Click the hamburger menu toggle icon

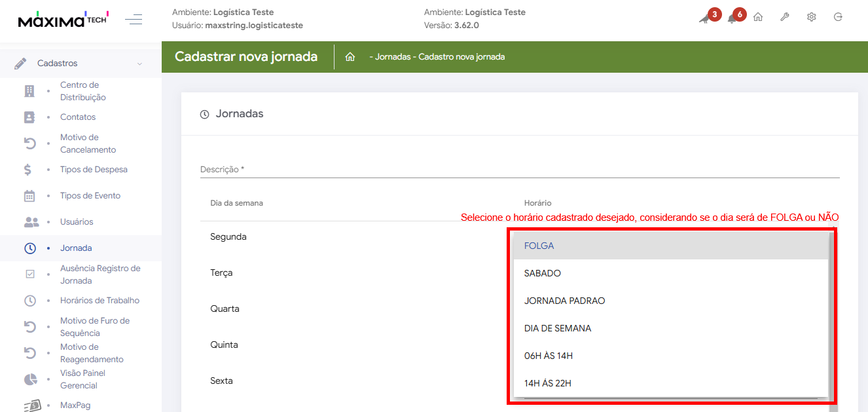pyautogui.click(x=134, y=20)
